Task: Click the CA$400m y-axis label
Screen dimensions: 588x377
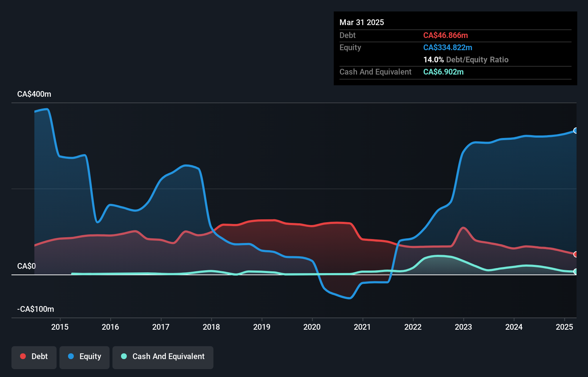Action: [34, 94]
